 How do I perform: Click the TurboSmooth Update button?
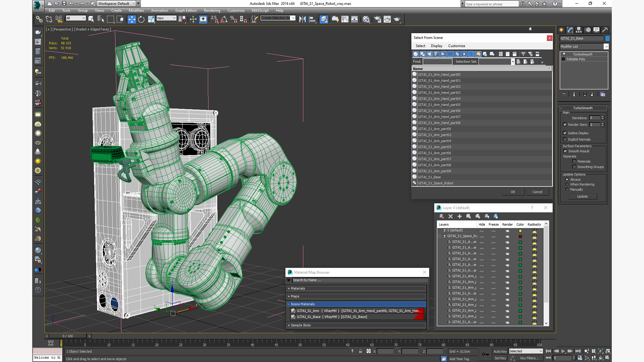pos(582,197)
